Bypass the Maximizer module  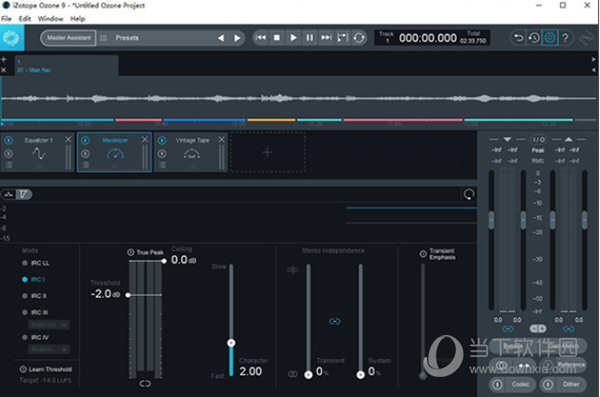(85, 141)
